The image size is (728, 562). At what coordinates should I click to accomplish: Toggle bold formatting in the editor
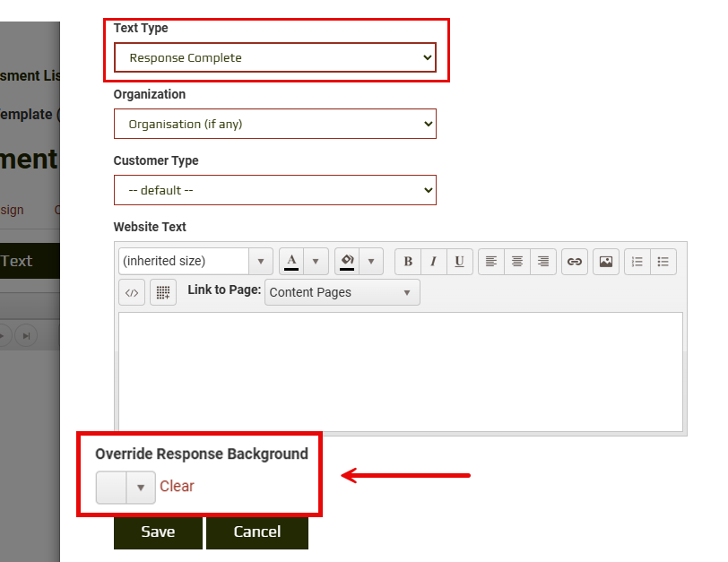point(408,262)
